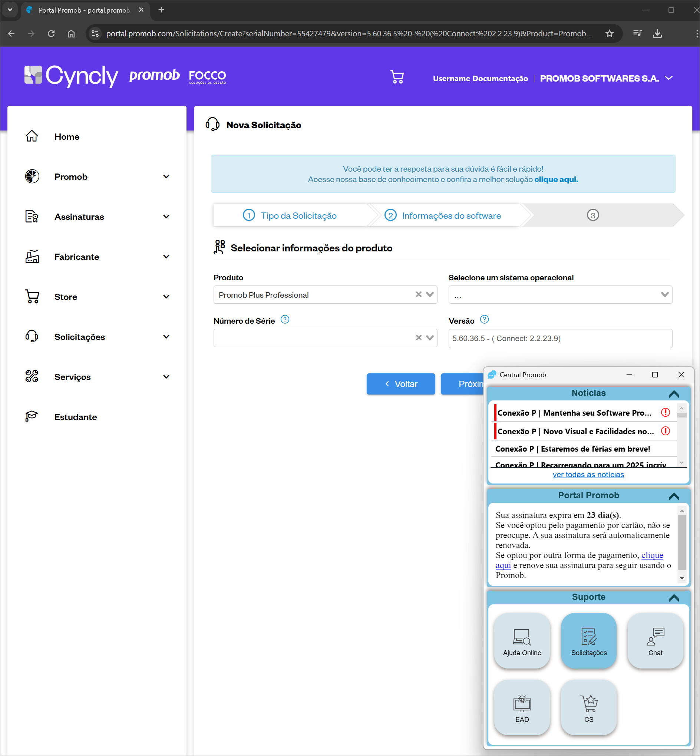Follow 'clique aqui' knowledge base link

tap(556, 179)
